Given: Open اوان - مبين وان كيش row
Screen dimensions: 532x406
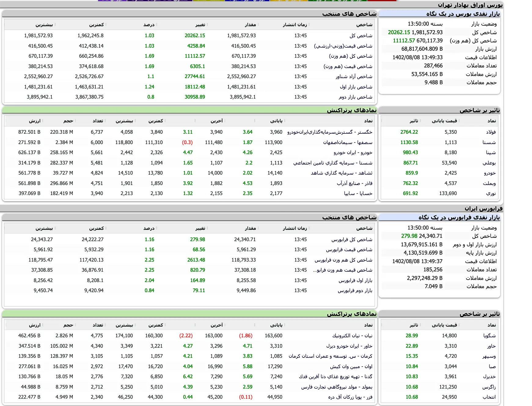Looking at the screenshot, I should 351,367.
